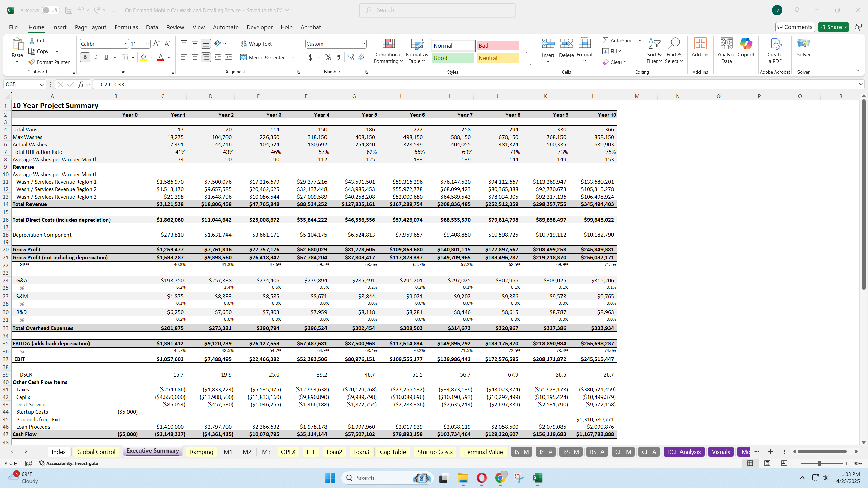Open the Analyze Data pane
Image resolution: width=868 pixels, height=488 pixels.
(726, 50)
